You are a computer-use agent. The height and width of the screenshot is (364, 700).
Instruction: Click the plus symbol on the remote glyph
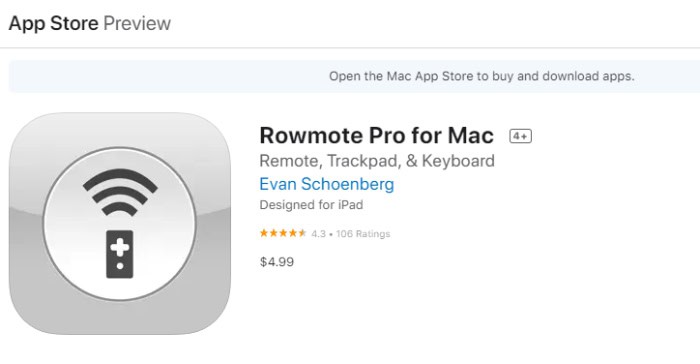tap(120, 247)
